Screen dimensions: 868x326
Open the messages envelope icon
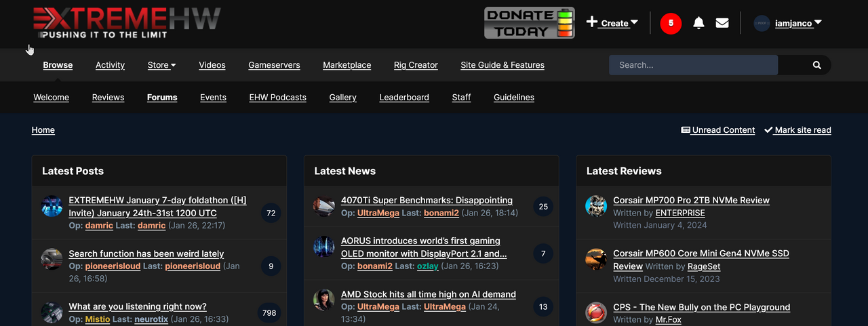722,23
